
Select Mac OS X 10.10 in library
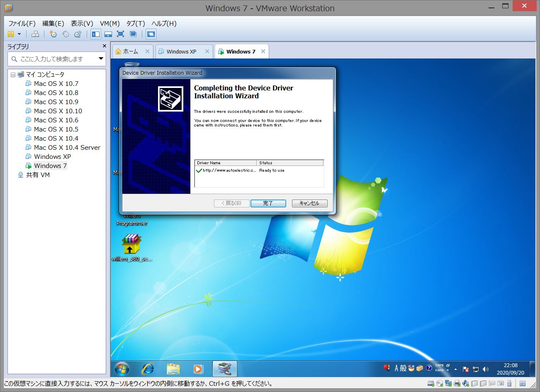[58, 111]
